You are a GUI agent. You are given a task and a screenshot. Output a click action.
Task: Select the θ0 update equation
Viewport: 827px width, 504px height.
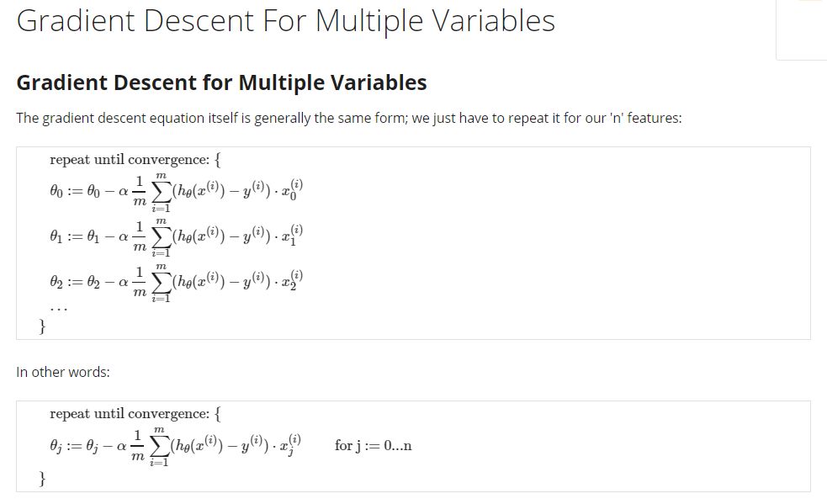[175, 193]
